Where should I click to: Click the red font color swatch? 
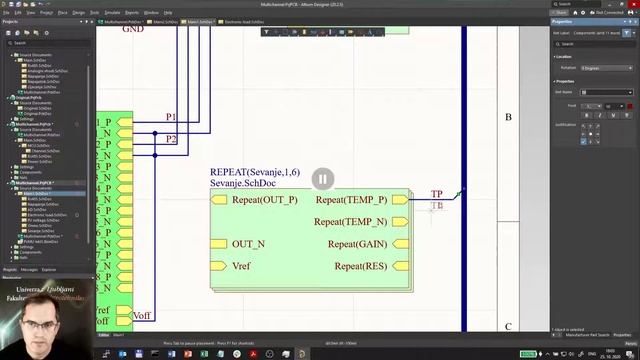tap(630, 106)
